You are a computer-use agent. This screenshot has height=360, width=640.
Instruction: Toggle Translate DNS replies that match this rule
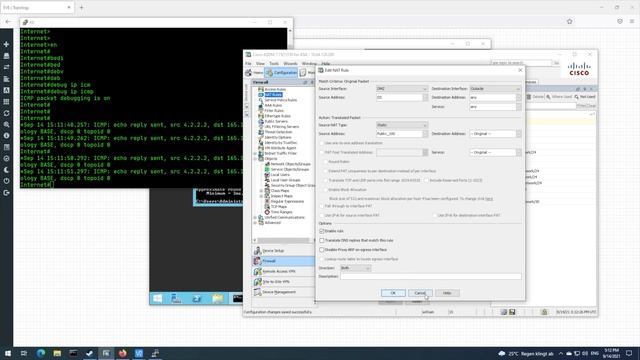(322, 240)
